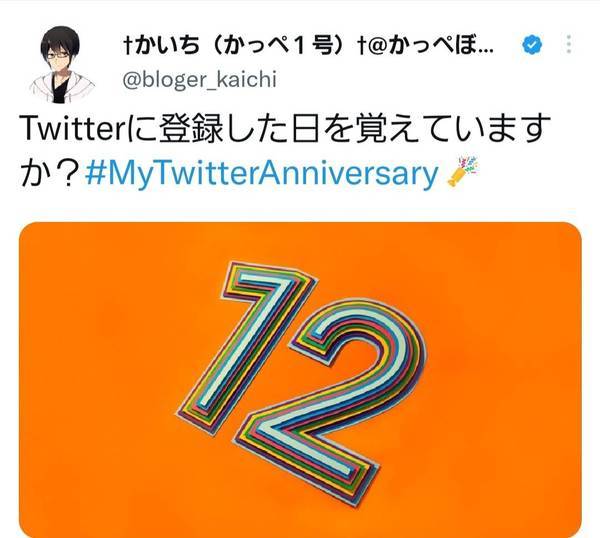Click tweet text Twitterに登録した日を覚えています

[x=285, y=129]
